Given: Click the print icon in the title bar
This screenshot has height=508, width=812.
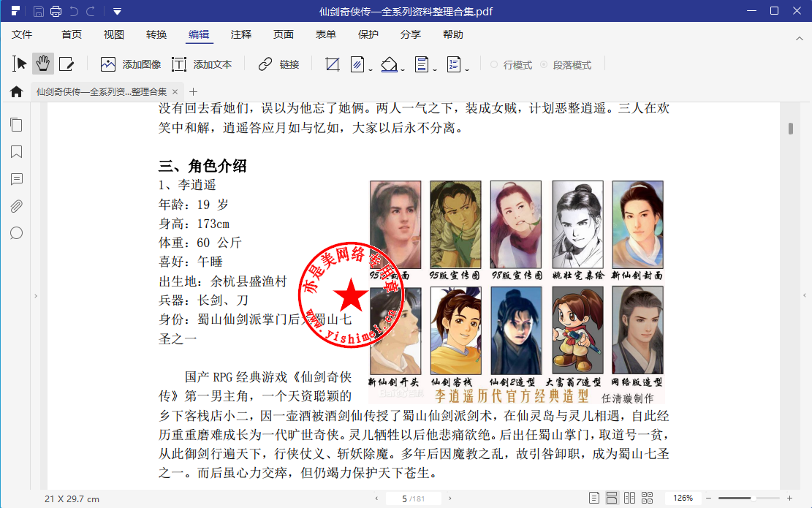Looking at the screenshot, I should click(x=56, y=11).
